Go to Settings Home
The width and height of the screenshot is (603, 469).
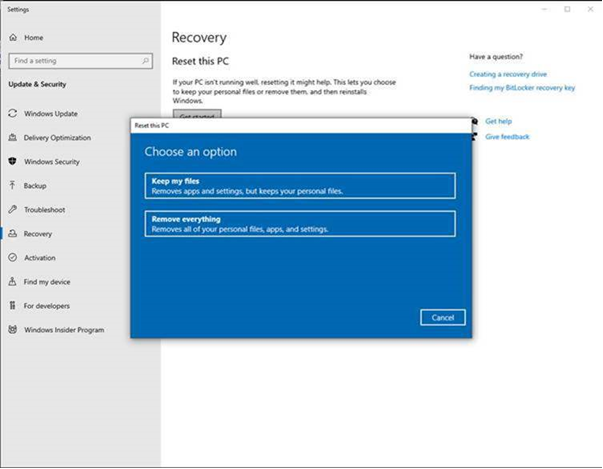33,38
